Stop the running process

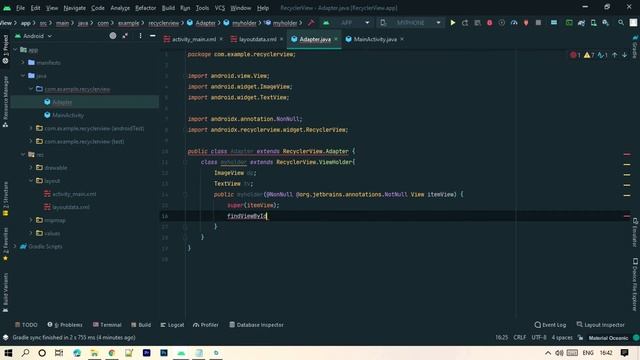[538, 23]
